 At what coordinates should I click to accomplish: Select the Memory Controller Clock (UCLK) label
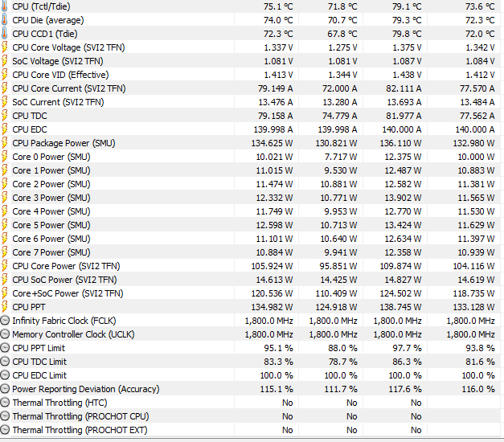73,334
